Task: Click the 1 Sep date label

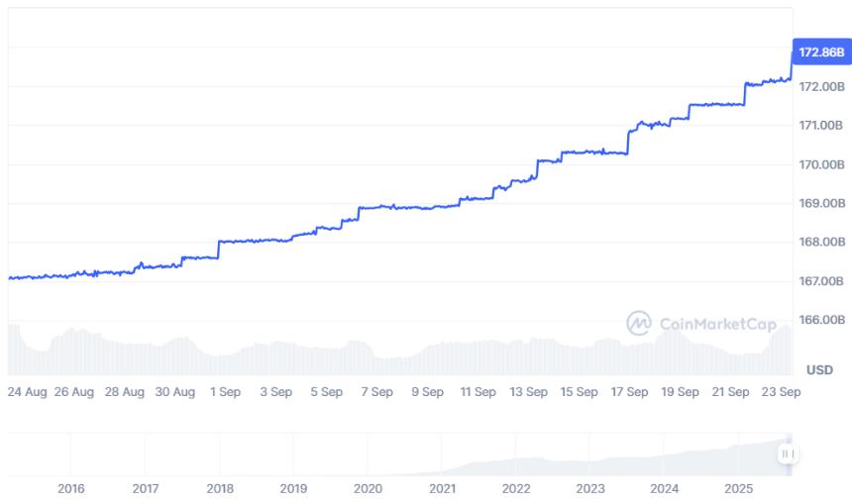Action: (224, 392)
